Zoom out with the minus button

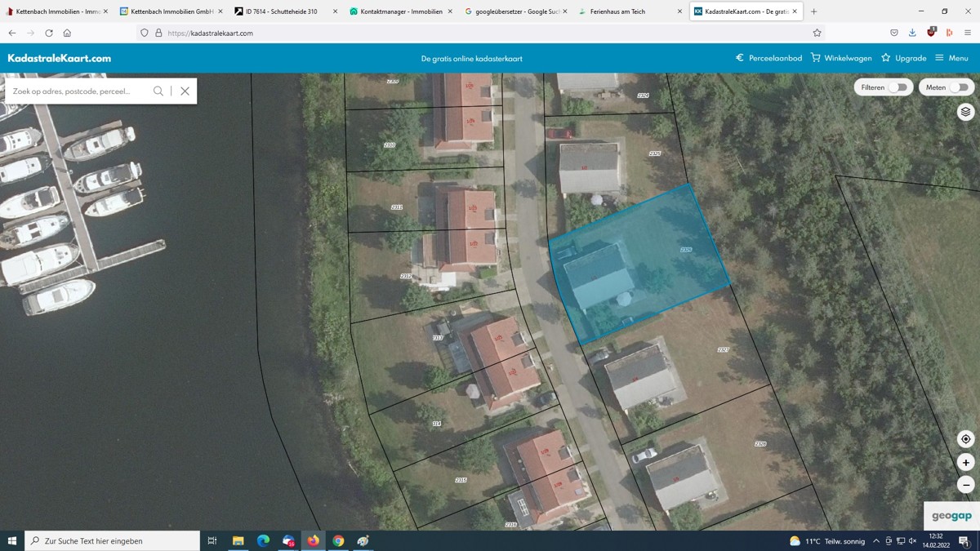pyautogui.click(x=965, y=485)
